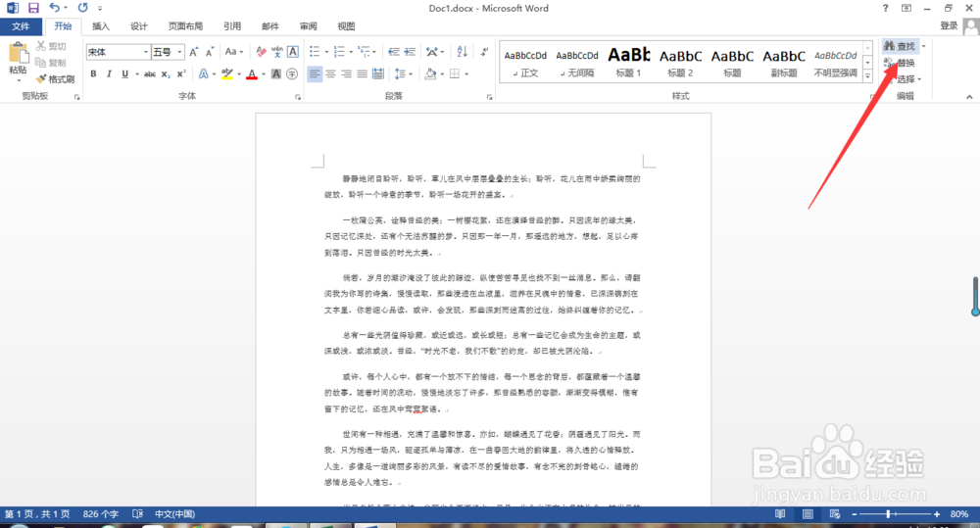Image resolution: width=980 pixels, height=528 pixels.
Task: Decrease font size with shrink font icon
Action: 210,52
